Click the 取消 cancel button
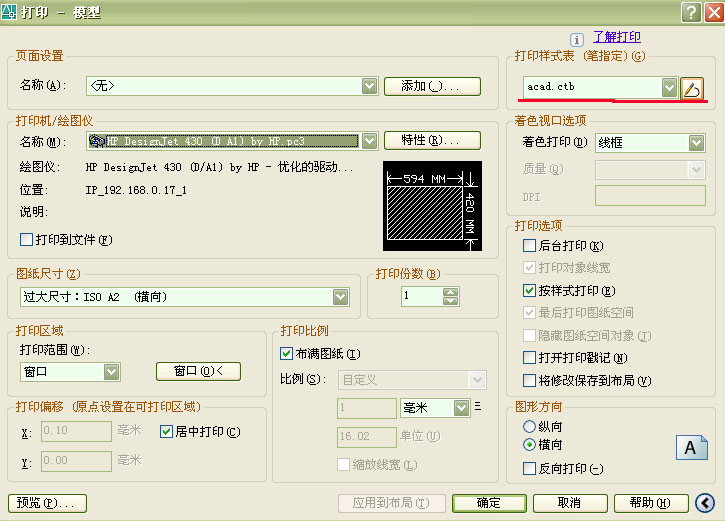The width and height of the screenshot is (725, 521). click(x=570, y=503)
